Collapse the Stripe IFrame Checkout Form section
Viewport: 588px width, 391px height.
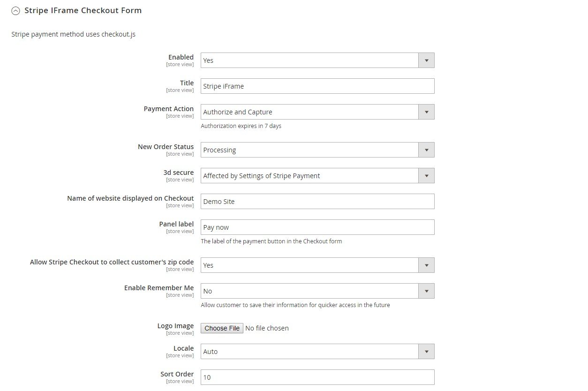(x=15, y=10)
